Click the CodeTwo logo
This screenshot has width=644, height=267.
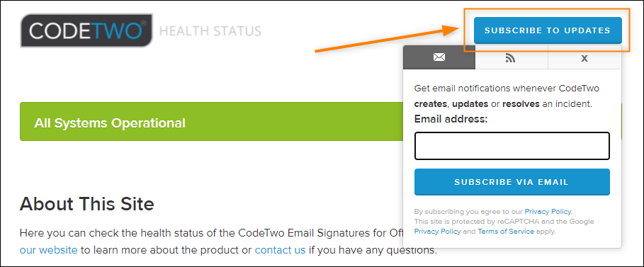86,30
